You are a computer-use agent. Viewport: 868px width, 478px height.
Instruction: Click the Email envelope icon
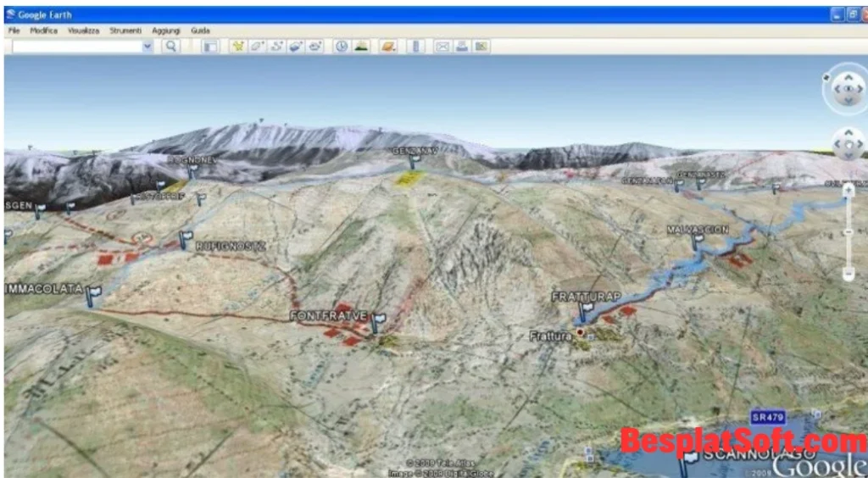(442, 47)
